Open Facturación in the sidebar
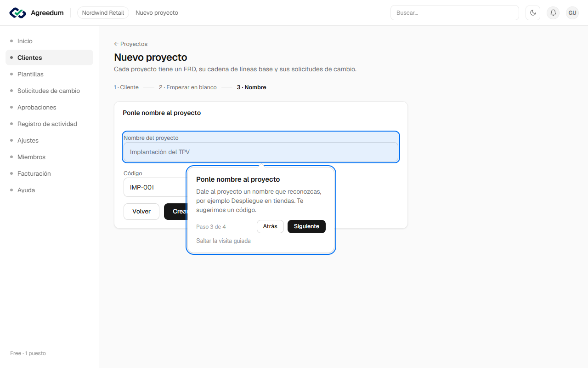The width and height of the screenshot is (588, 368). [x=49, y=173]
